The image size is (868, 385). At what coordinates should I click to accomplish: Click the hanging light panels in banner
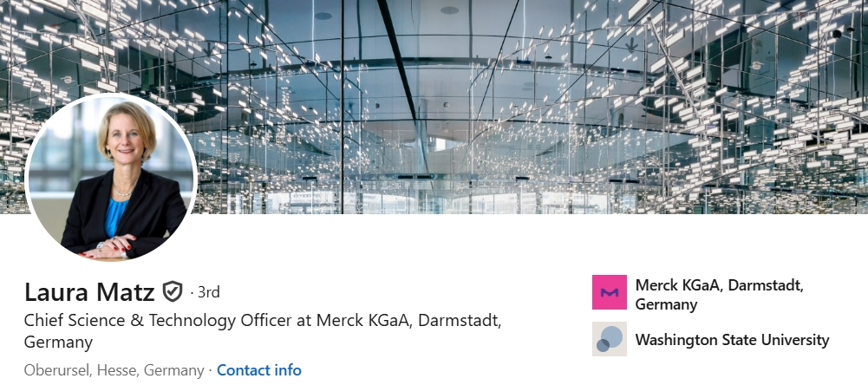[x=720, y=111]
